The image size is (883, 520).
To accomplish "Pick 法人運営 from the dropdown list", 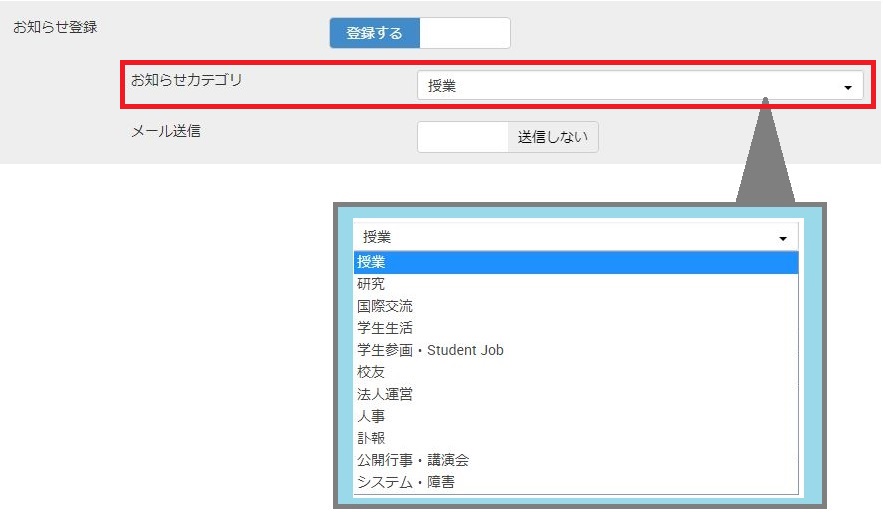I will pos(576,394).
